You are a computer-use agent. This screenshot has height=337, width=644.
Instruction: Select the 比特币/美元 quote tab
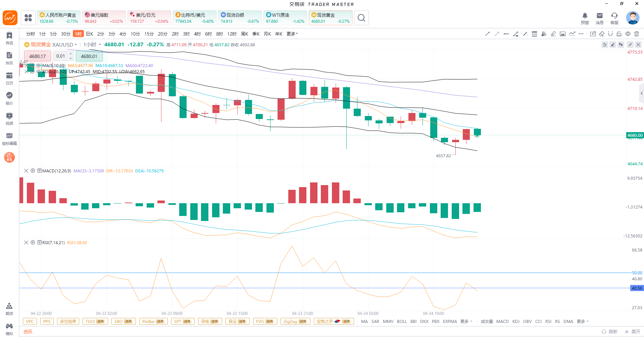pos(195,18)
